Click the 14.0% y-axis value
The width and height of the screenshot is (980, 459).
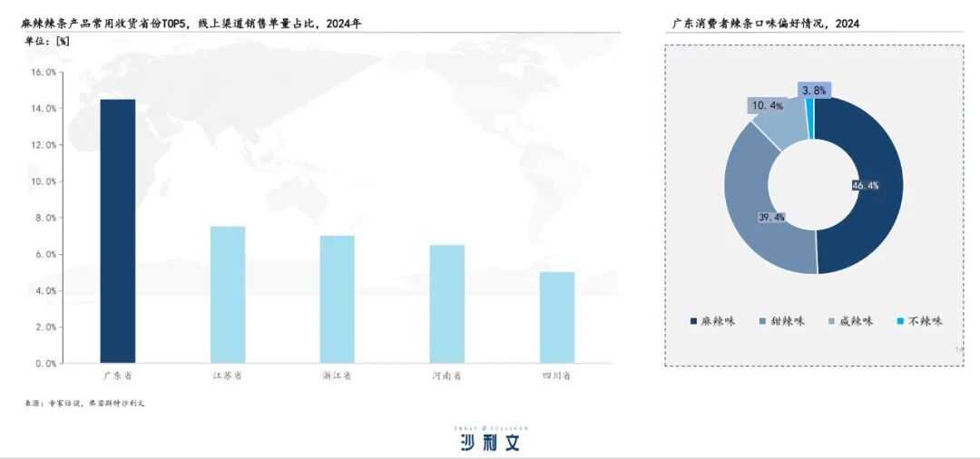point(44,109)
